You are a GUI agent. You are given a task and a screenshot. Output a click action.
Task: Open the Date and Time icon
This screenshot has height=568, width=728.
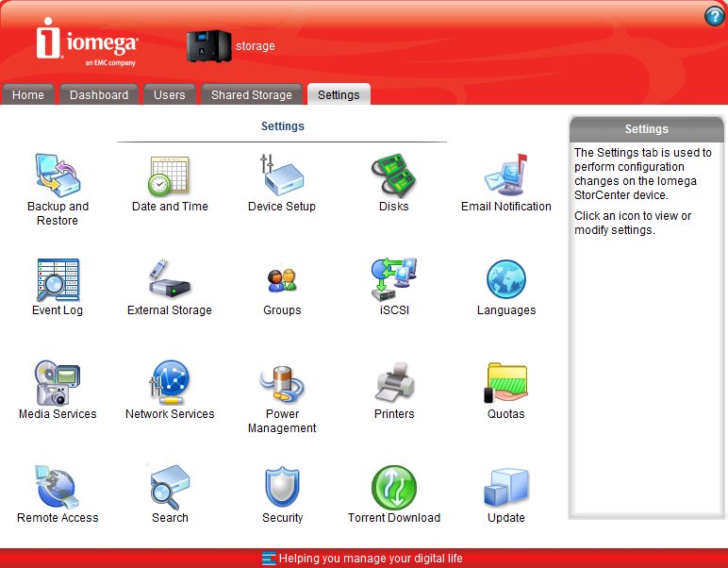[x=170, y=175]
